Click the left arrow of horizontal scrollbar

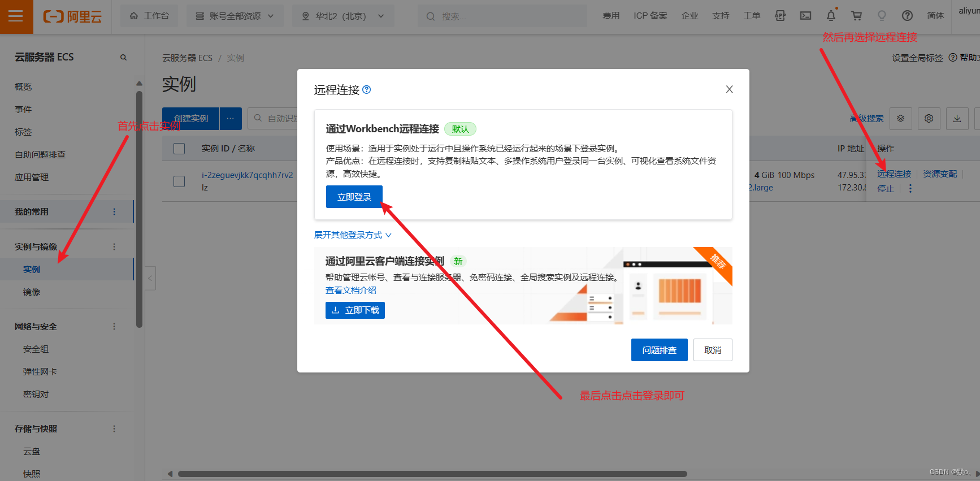click(170, 474)
